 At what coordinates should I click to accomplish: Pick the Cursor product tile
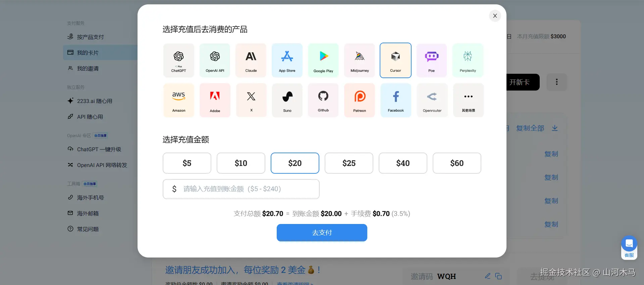tap(395, 60)
